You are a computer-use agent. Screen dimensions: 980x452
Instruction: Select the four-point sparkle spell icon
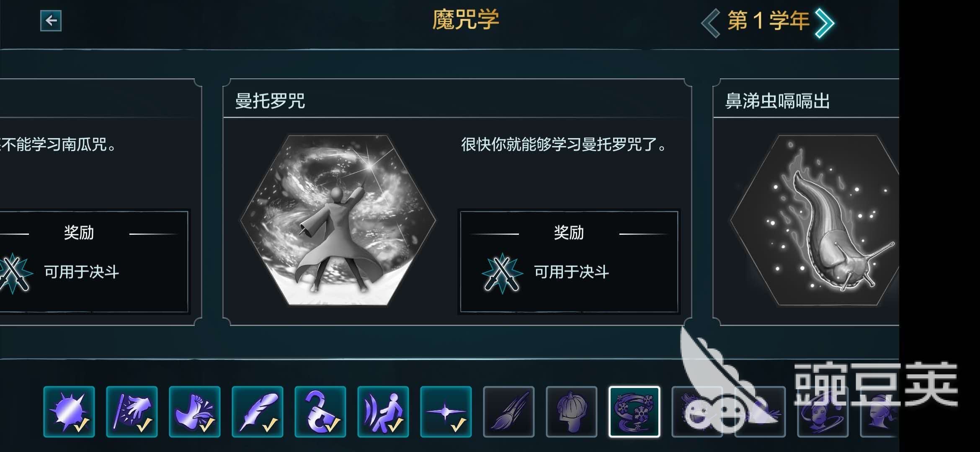click(446, 412)
